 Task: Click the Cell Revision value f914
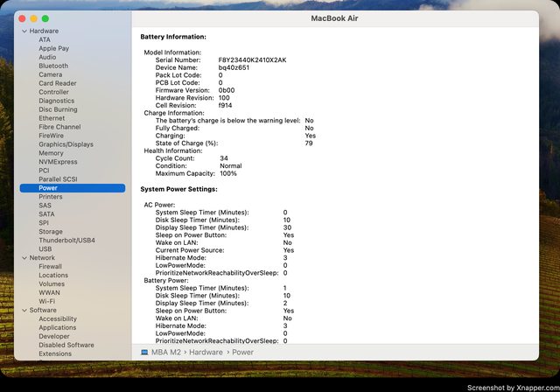[225, 106]
